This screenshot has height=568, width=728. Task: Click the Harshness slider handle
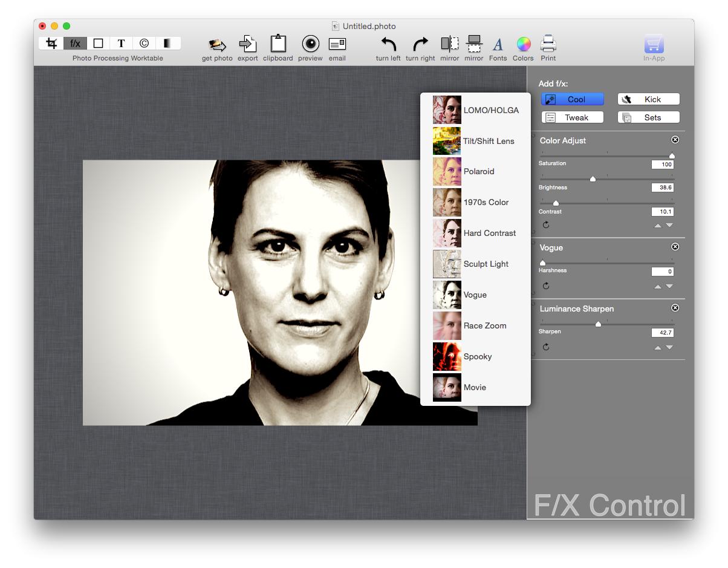(542, 263)
